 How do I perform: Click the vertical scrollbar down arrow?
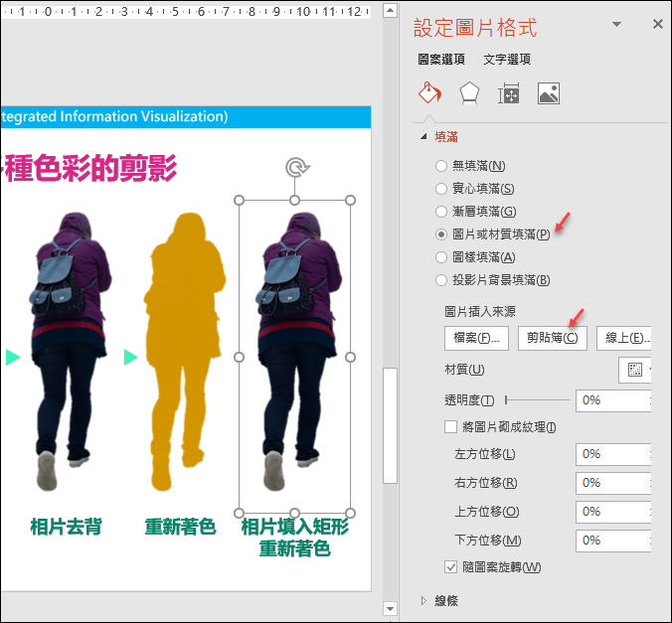pos(390,608)
